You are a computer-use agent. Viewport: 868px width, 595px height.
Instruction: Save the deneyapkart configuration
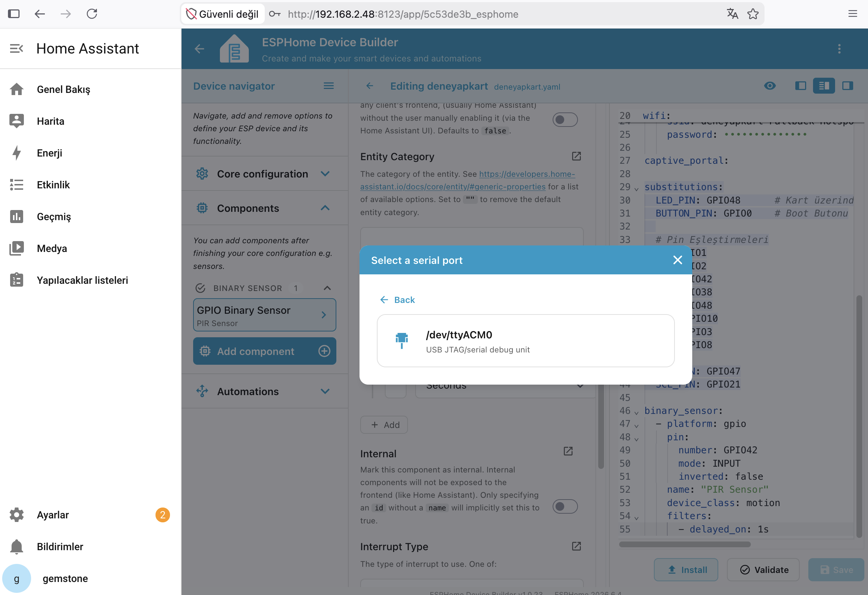pos(836,570)
